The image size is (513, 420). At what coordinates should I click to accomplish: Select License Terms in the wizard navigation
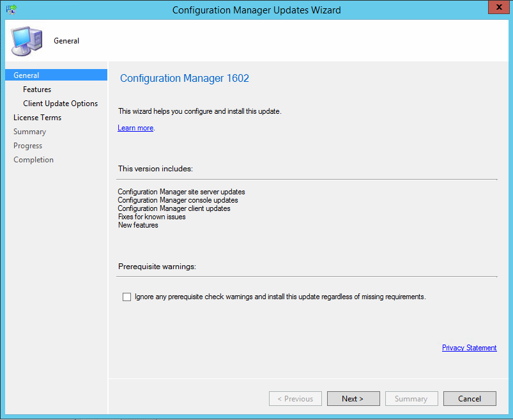[37, 118]
